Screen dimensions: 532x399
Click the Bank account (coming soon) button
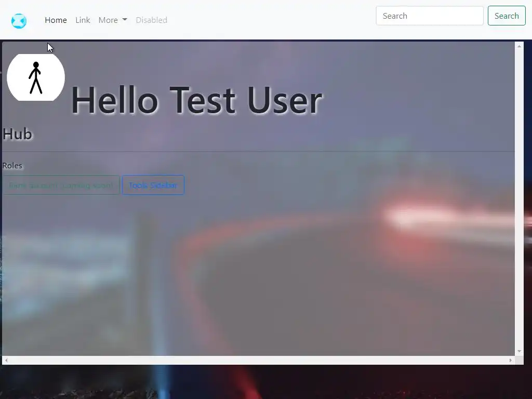click(x=61, y=185)
